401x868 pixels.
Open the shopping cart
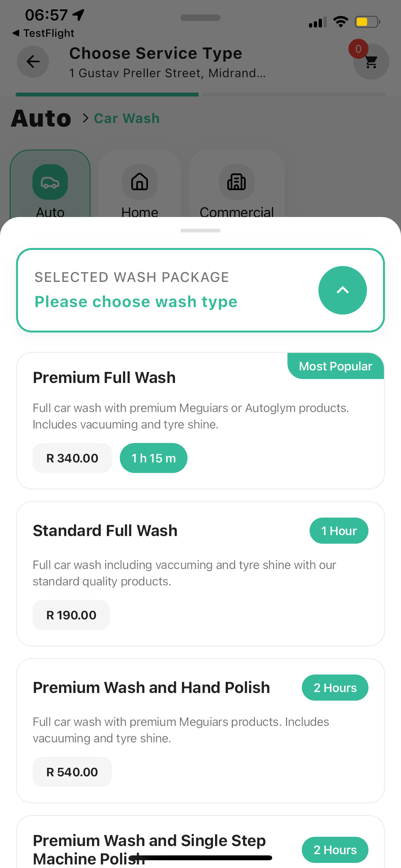(371, 62)
